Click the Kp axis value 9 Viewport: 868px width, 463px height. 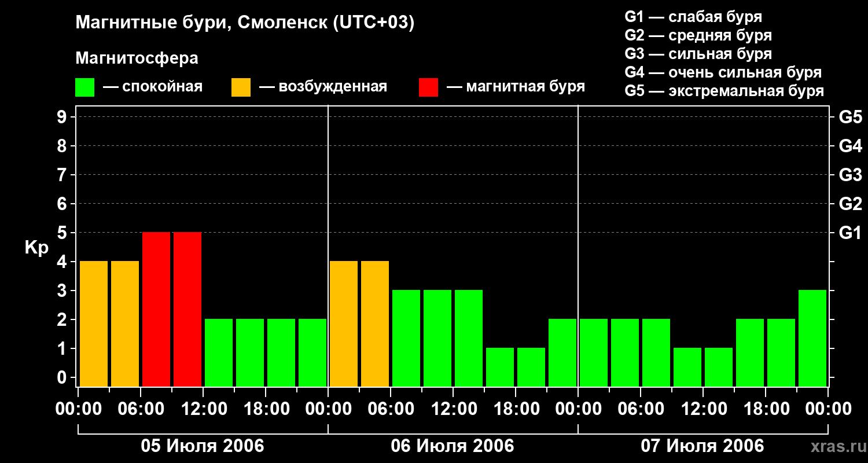(62, 117)
